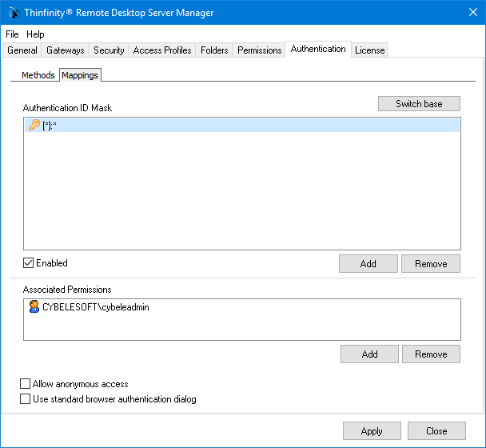Click the user icon beside CYBELESOFT\cybeleadmin

tap(34, 306)
